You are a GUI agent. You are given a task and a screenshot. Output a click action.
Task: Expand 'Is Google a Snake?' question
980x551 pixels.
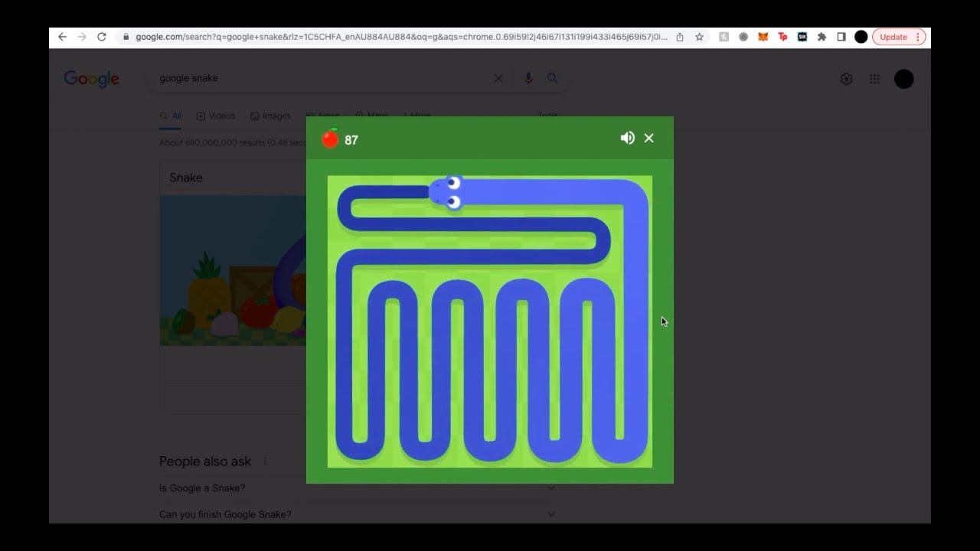coord(357,488)
